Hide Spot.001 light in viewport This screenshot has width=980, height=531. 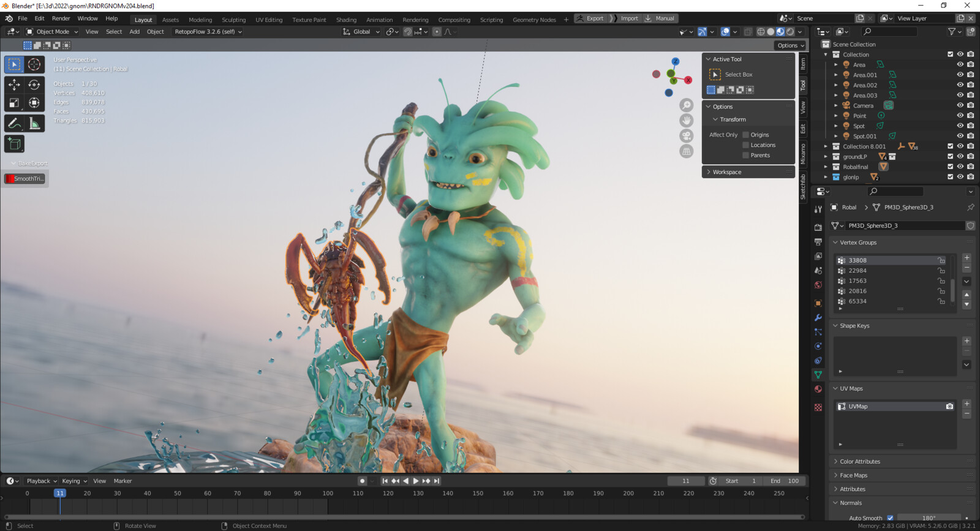[x=960, y=136]
